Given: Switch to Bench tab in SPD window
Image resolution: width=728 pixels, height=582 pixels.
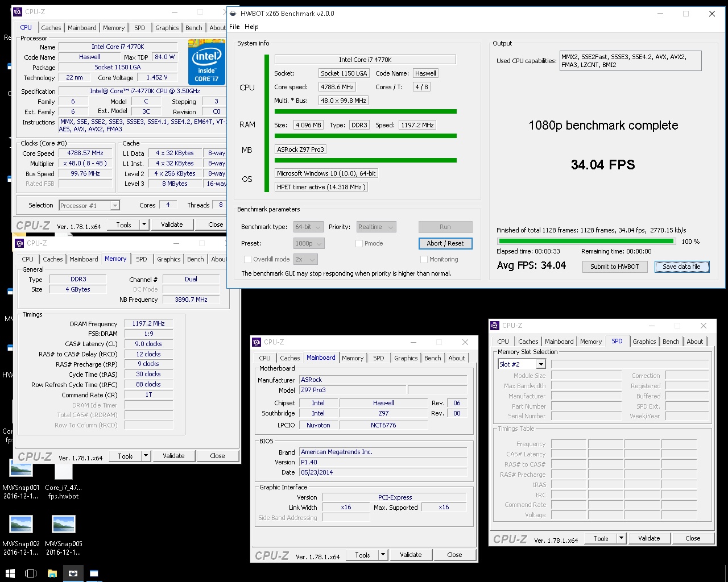Looking at the screenshot, I should point(671,342).
